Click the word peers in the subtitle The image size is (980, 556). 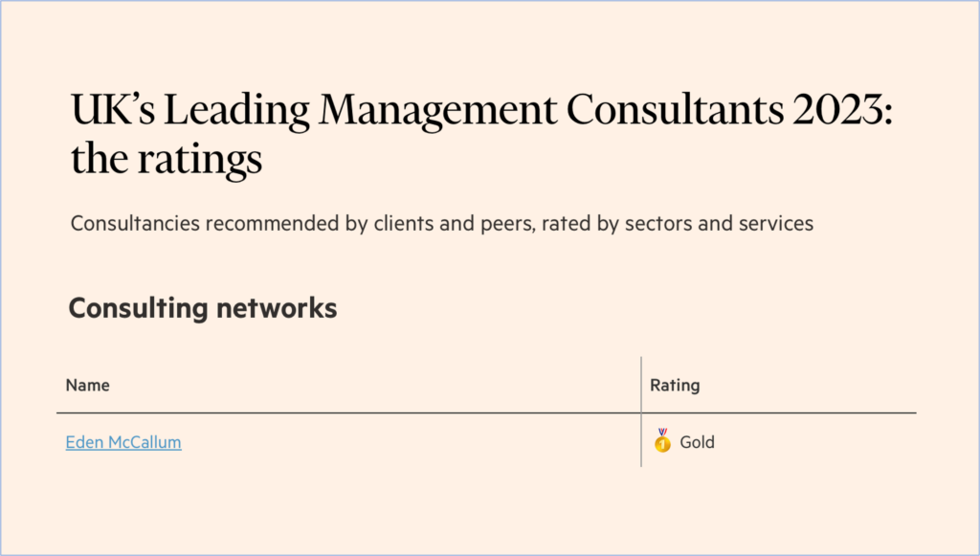pyautogui.click(x=507, y=225)
